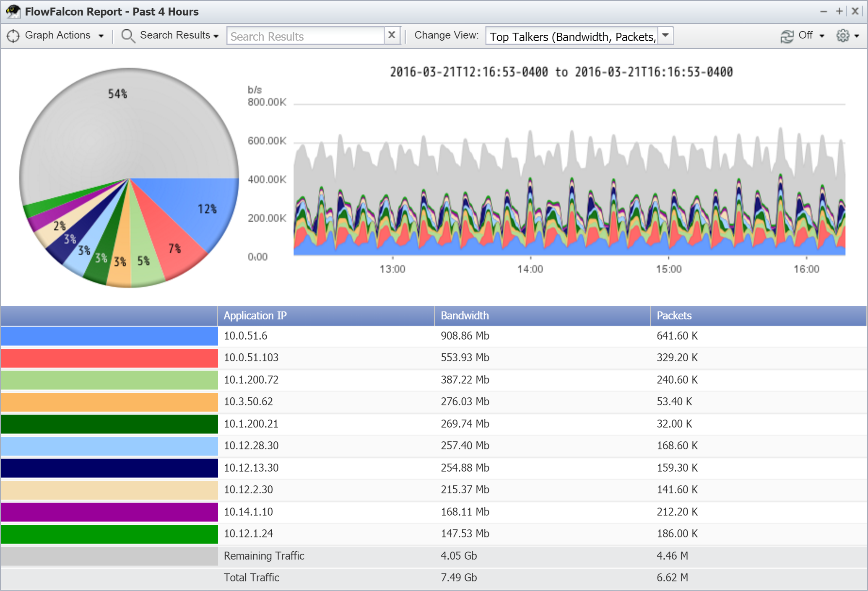Screen dimensions: 868x591
Task: Click the 14:00 time axis label
Action: [530, 269]
